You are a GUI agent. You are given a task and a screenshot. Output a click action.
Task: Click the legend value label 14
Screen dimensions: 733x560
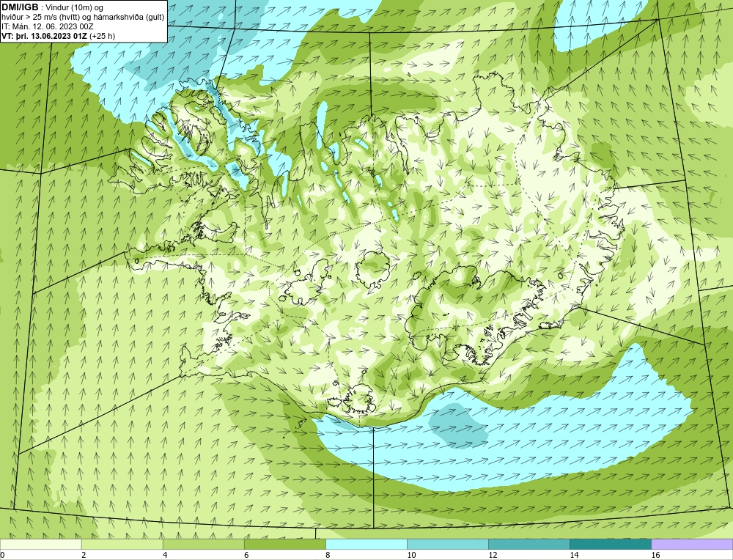tap(574, 555)
